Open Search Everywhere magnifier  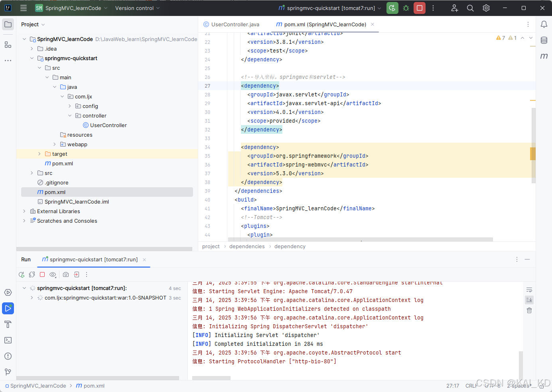tap(470, 8)
